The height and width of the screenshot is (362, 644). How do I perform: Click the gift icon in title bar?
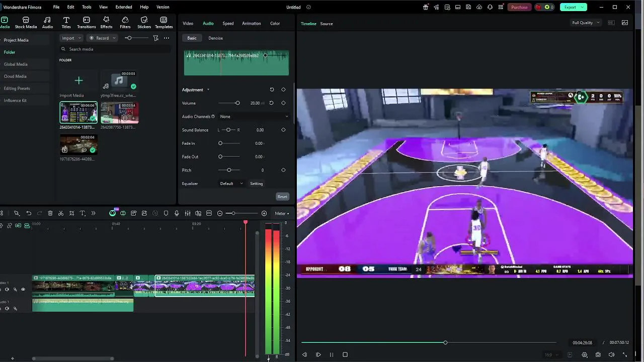[426, 7]
